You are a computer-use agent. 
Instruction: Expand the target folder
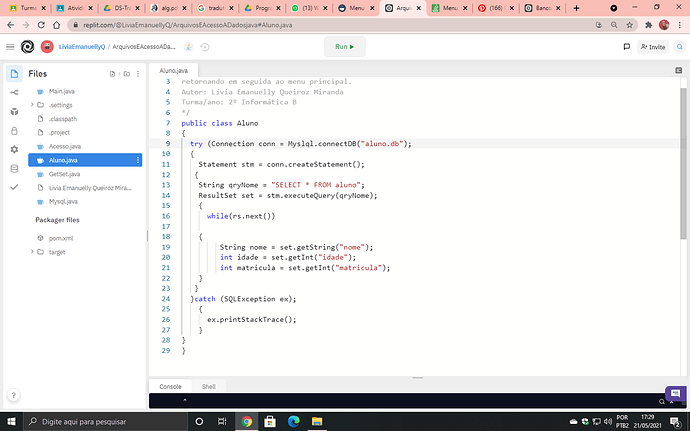pyautogui.click(x=32, y=252)
